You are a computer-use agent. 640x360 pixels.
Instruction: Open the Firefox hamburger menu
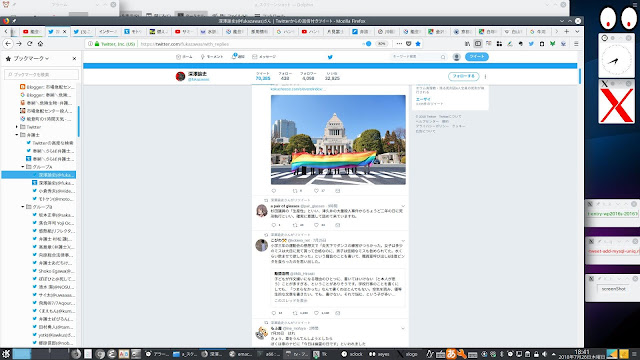coord(576,44)
